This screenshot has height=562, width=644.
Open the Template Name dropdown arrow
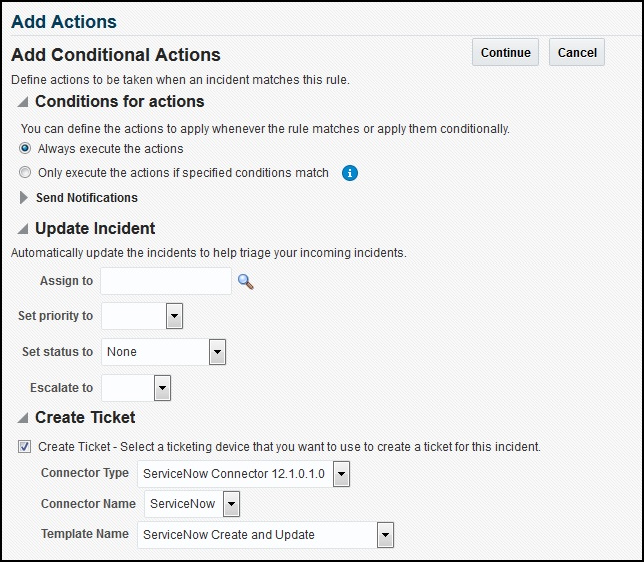tap(385, 535)
